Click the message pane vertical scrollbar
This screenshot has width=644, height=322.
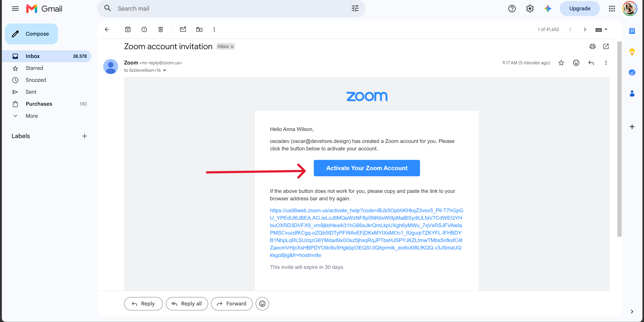click(x=619, y=139)
